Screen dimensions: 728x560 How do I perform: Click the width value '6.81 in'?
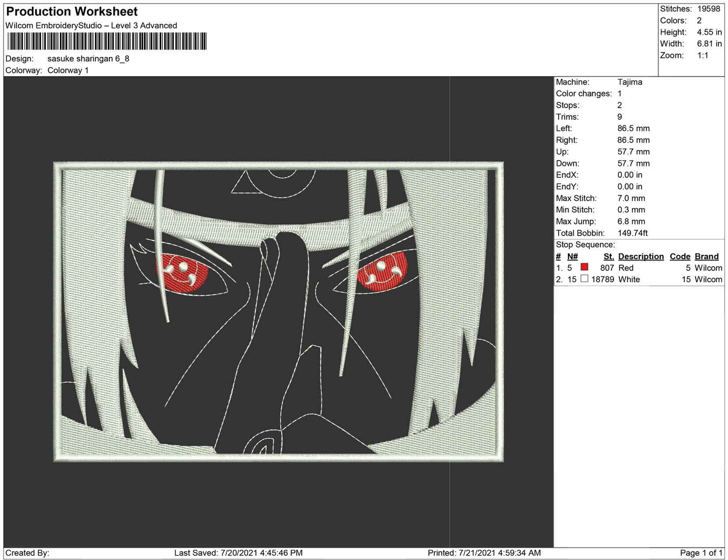[x=709, y=44]
